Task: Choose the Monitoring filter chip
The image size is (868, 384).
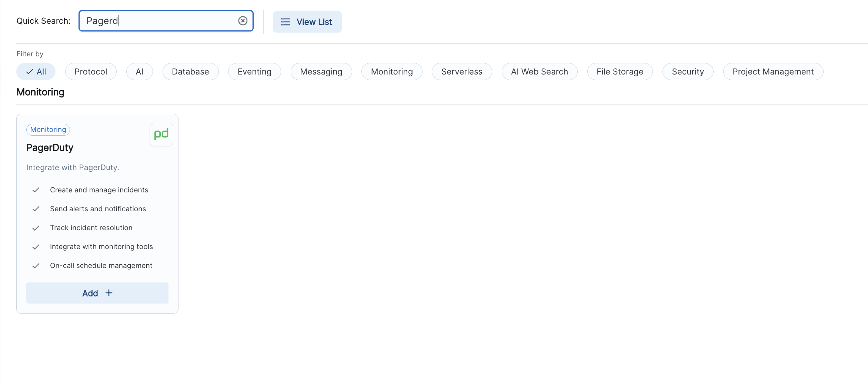Action: click(392, 72)
